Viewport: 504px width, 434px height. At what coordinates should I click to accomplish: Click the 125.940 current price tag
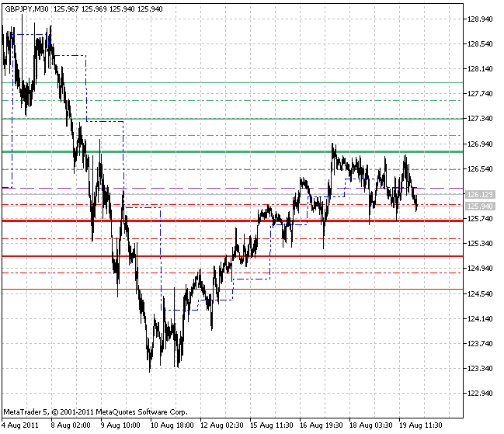[x=480, y=206]
